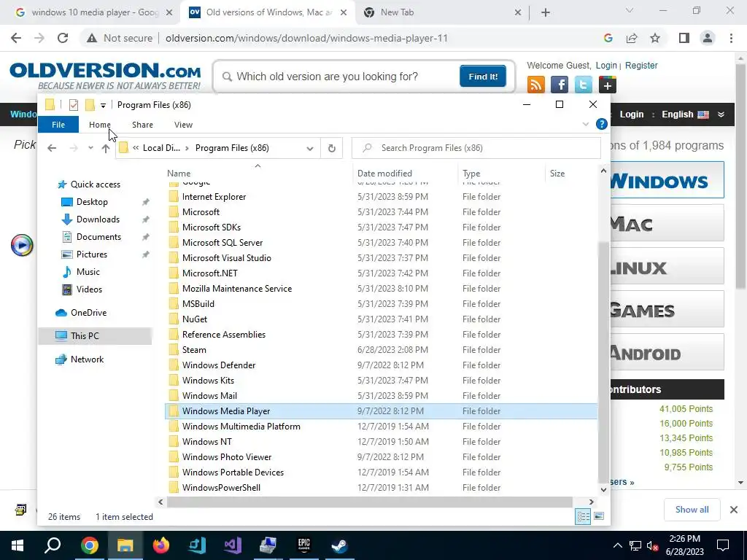The image size is (747, 560).
Task: Click Facebook icon on Oldversion site
Action: [x=560, y=85]
